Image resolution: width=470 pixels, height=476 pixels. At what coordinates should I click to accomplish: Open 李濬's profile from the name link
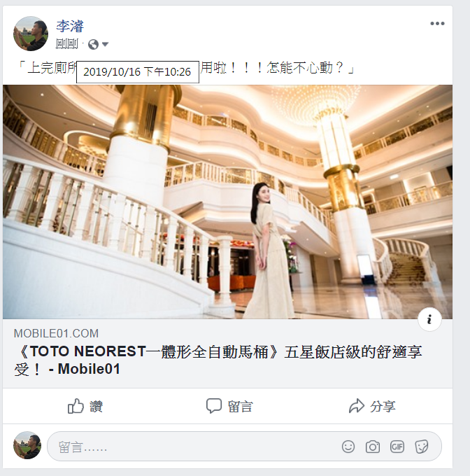[x=70, y=26]
